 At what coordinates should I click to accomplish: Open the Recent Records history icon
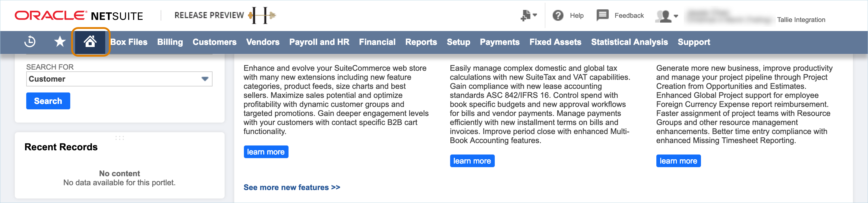pos(30,41)
